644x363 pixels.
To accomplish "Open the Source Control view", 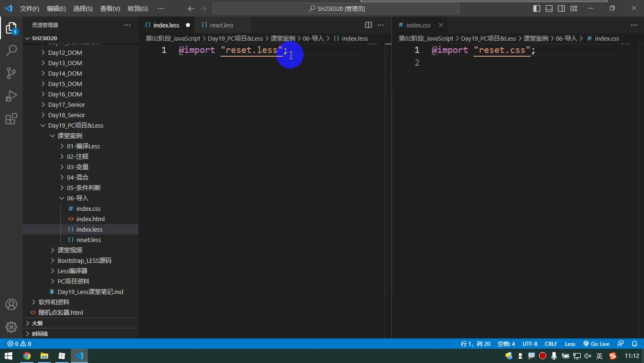I will click(11, 73).
